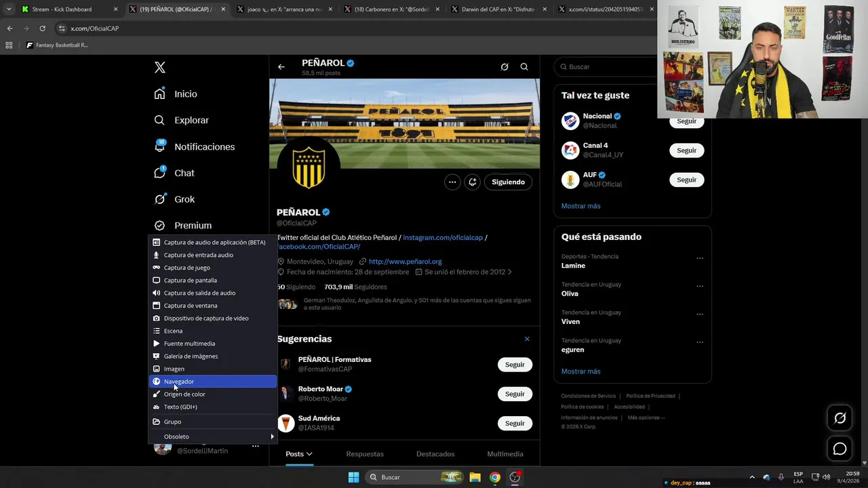
Task: Select Captura de juego source
Action: [213, 268]
